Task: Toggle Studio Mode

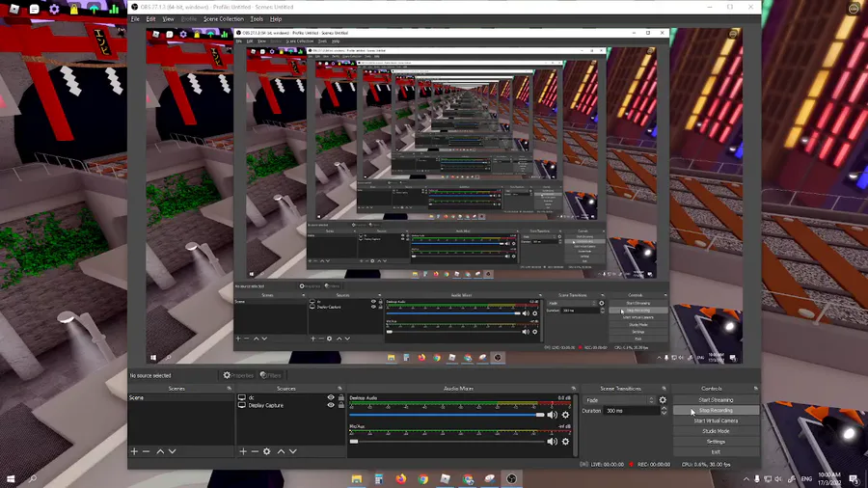Action: [716, 431]
